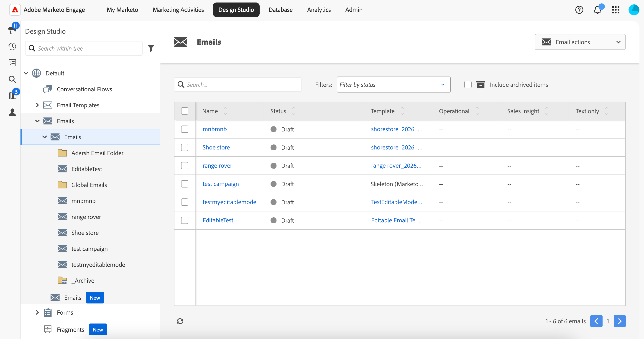Open the _Archive folder in tree
The width and height of the screenshot is (644, 339).
pyautogui.click(x=83, y=280)
